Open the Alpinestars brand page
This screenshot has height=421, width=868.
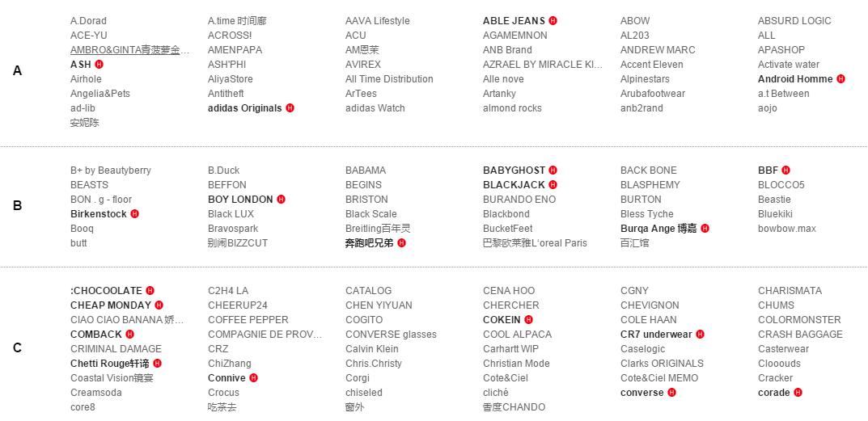(x=645, y=79)
